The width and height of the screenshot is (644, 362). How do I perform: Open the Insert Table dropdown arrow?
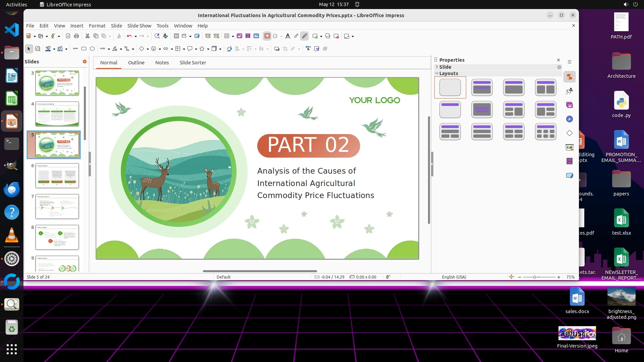tap(233, 36)
